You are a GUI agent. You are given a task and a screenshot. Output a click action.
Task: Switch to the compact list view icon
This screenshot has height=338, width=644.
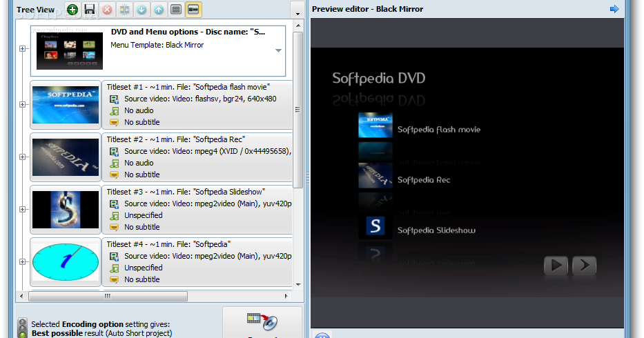coord(176,10)
